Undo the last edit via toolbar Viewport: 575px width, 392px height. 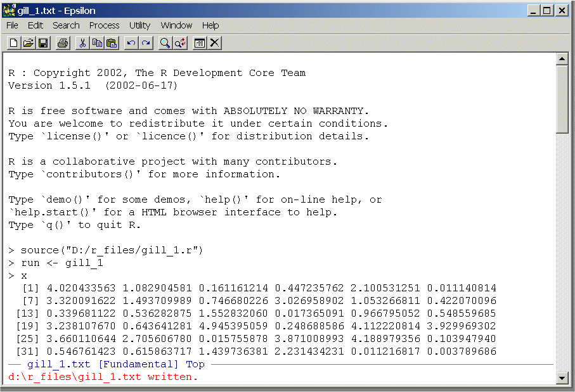pos(131,43)
